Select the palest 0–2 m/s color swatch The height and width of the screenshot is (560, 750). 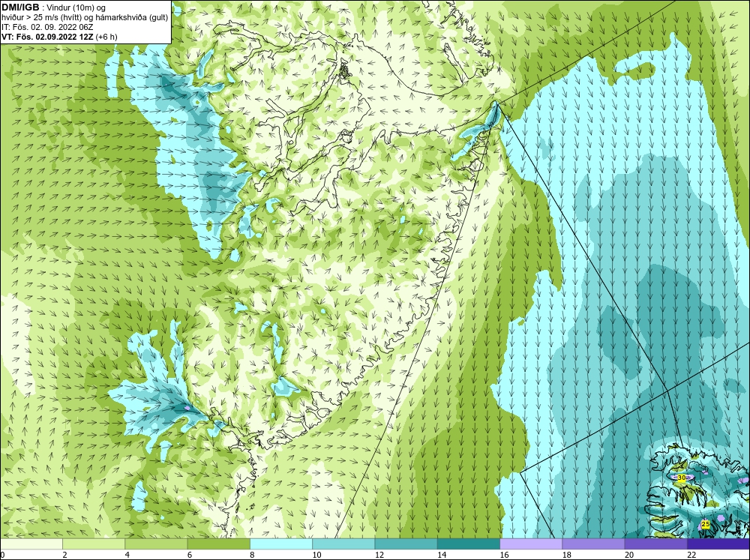[31, 544]
